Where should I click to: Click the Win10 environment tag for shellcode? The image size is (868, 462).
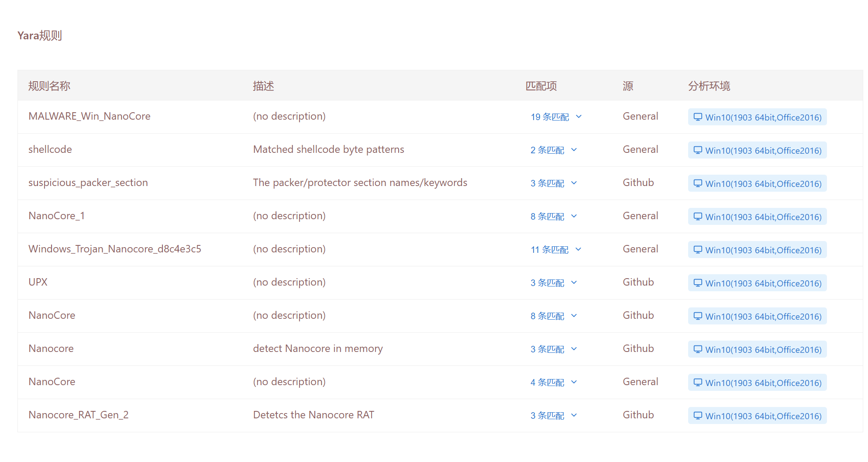coord(757,150)
